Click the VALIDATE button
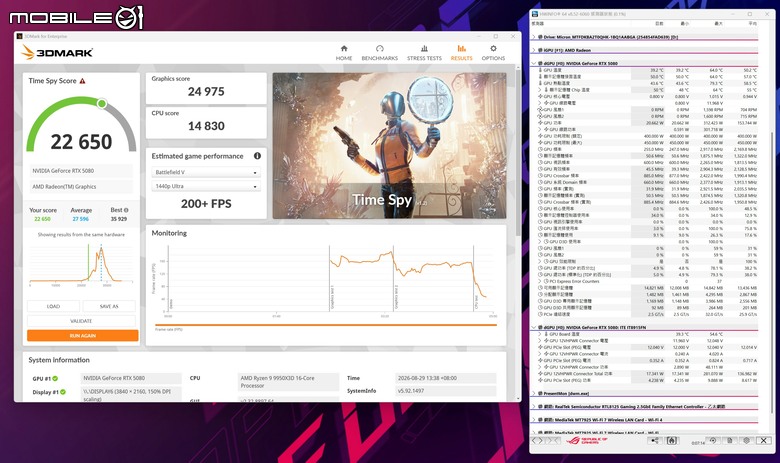This screenshot has height=463, width=780. click(x=81, y=321)
